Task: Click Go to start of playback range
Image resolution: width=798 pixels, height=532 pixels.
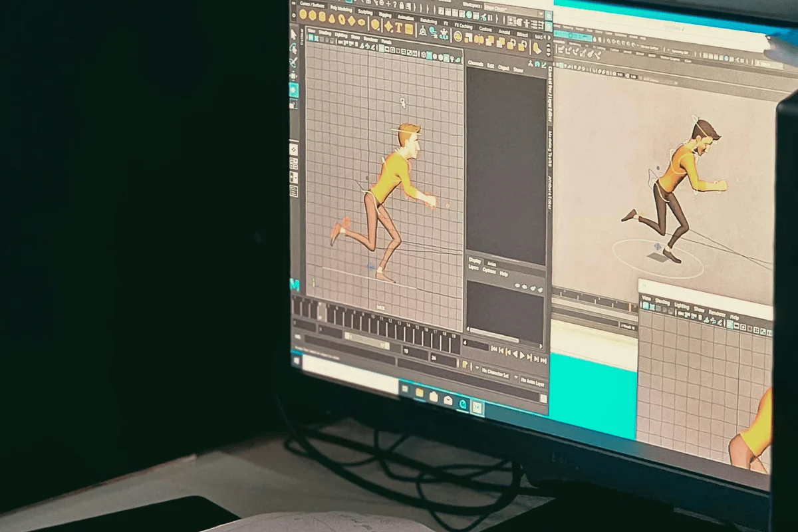Action: click(x=494, y=348)
